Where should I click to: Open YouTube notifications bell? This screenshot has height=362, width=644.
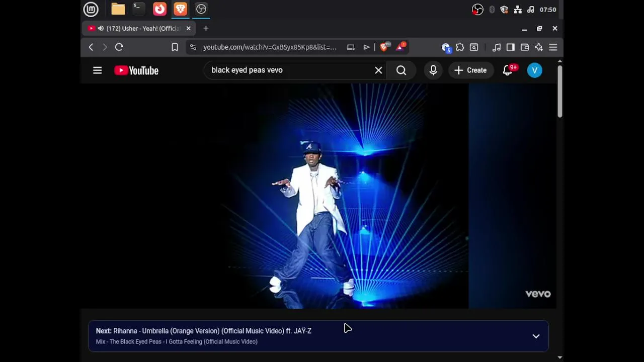tap(508, 70)
